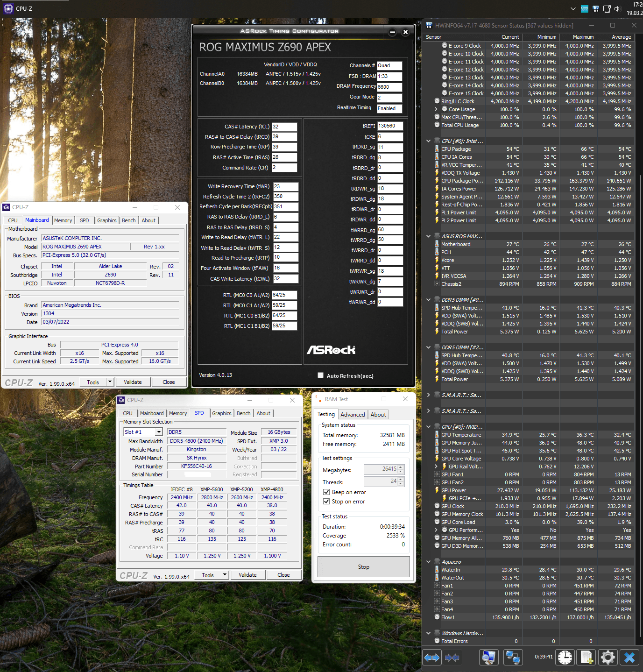Click Tools button in Mainboard CPU-Z window
643x672 pixels.
click(x=93, y=382)
